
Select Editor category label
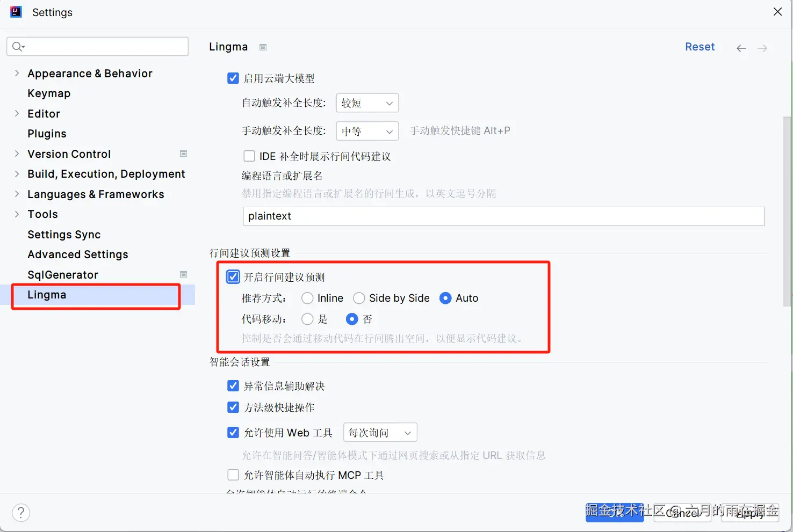click(44, 114)
